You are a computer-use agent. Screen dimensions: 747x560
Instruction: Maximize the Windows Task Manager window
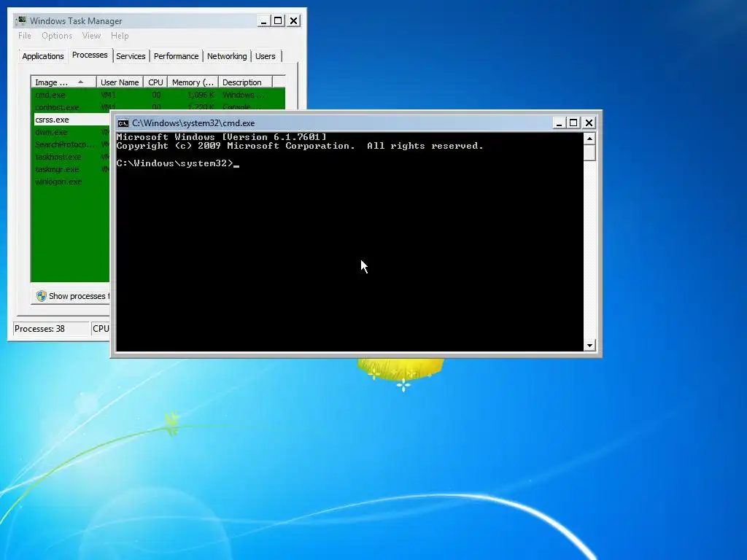278,20
